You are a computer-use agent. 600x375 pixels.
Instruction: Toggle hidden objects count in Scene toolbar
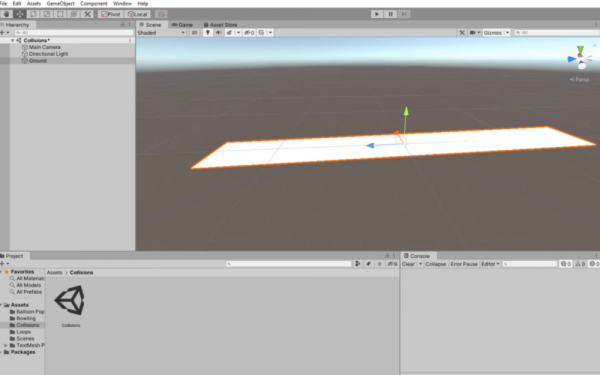(249, 33)
